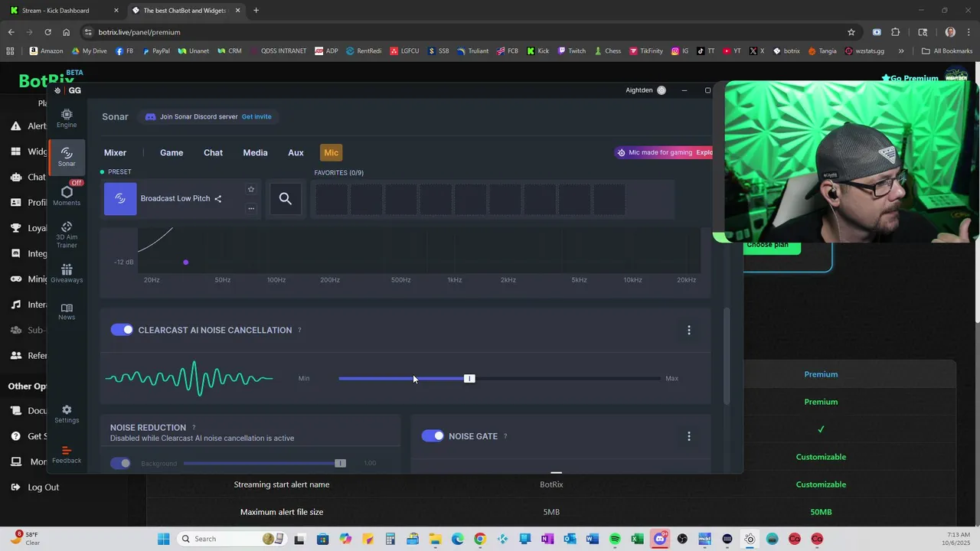Toggle the Noise Gate switch
The width and height of the screenshot is (980, 551).
tap(433, 436)
